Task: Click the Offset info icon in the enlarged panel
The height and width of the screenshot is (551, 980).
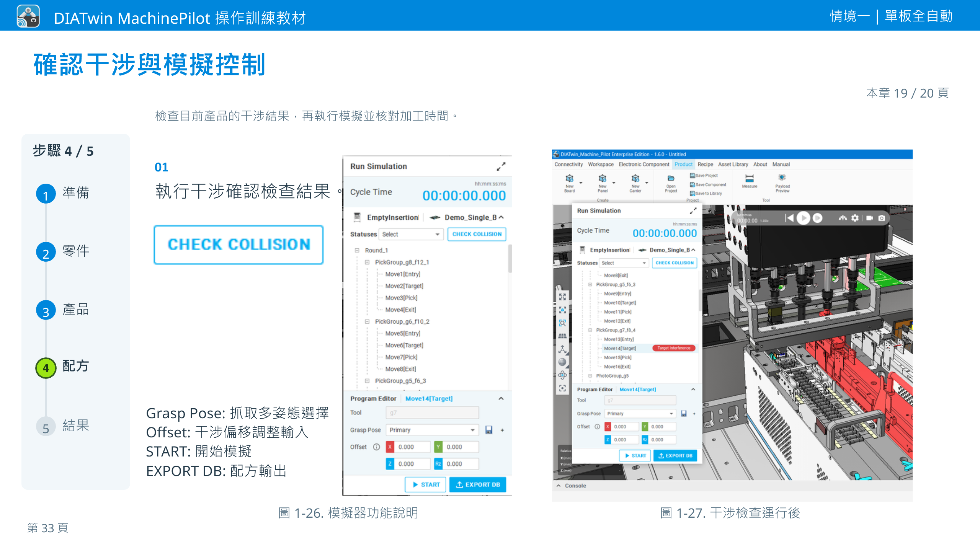Action: (x=377, y=447)
